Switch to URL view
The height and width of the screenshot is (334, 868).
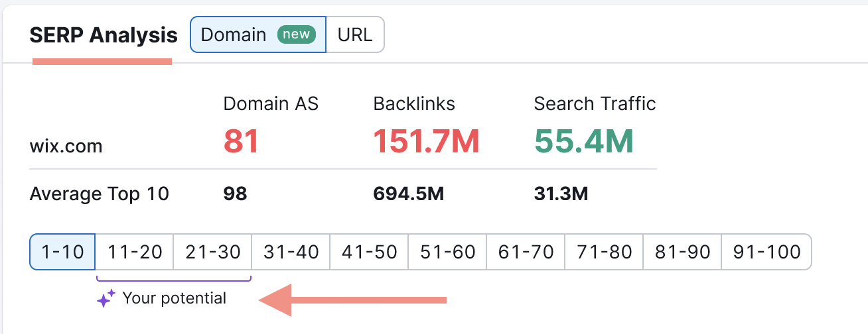[x=355, y=34]
